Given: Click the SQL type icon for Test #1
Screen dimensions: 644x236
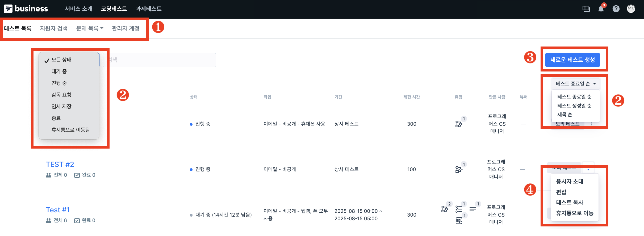Looking at the screenshot, I should coord(459,220).
